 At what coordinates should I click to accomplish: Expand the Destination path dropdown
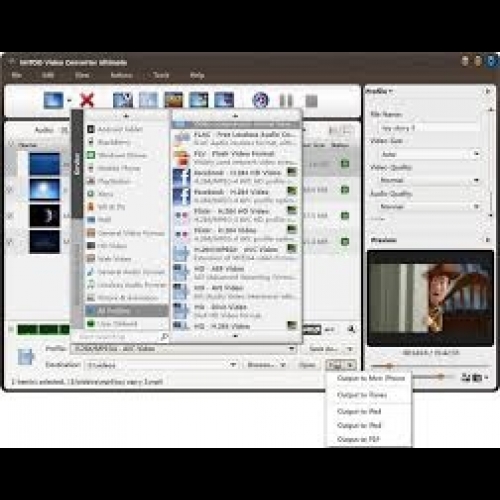click(234, 365)
